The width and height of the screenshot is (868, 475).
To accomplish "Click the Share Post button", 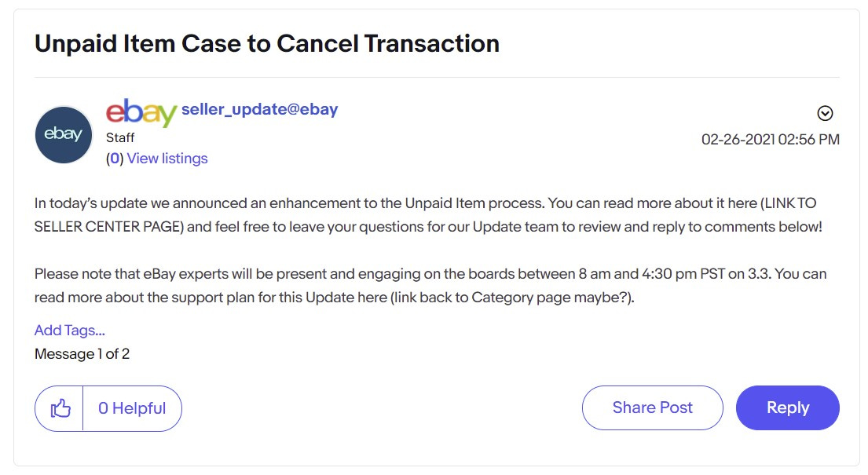I will pos(652,407).
